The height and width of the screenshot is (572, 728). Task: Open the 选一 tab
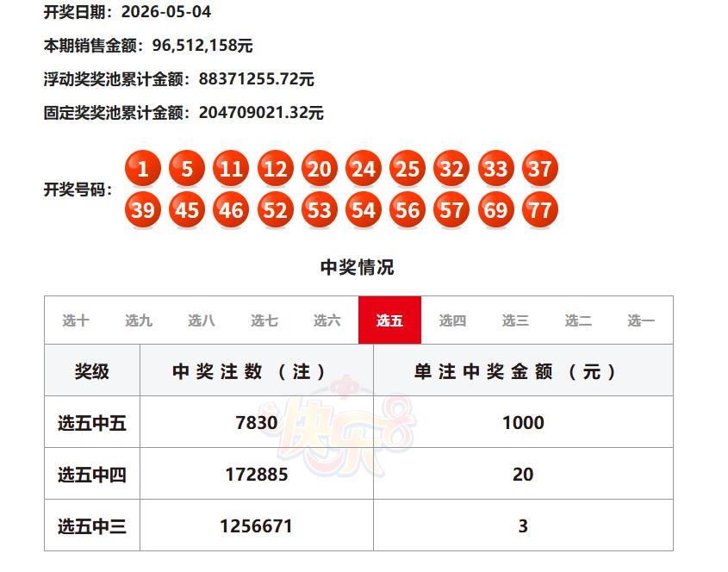click(x=641, y=320)
